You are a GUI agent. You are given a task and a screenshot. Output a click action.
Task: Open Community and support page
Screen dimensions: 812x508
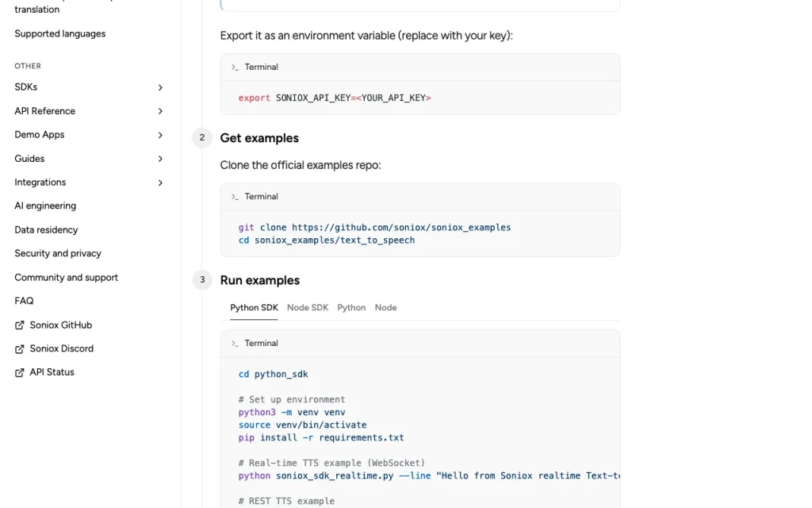67,277
